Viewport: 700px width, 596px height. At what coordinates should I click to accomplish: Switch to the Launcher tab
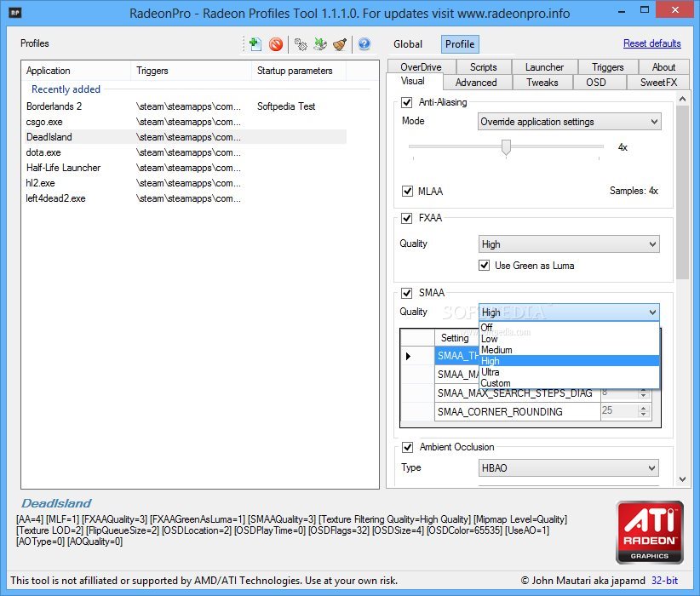click(x=545, y=67)
